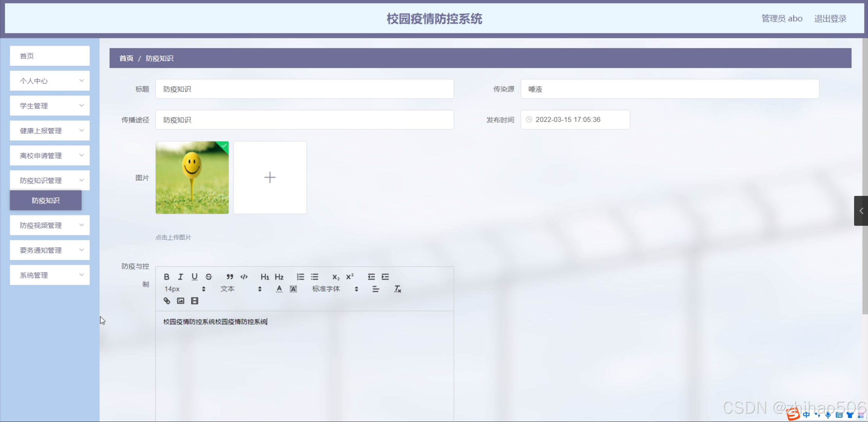Expand the 学生管理 sidebar menu
868x422 pixels.
coord(50,106)
